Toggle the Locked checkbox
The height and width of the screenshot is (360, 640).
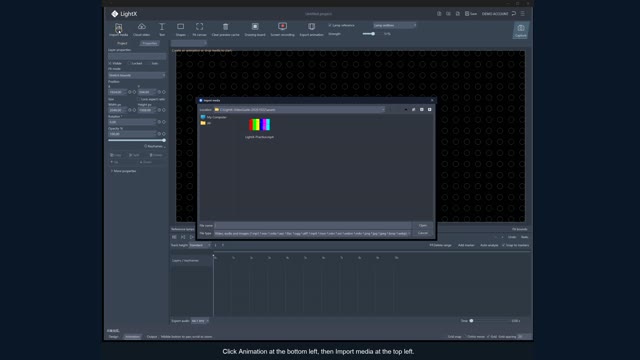(x=129, y=63)
